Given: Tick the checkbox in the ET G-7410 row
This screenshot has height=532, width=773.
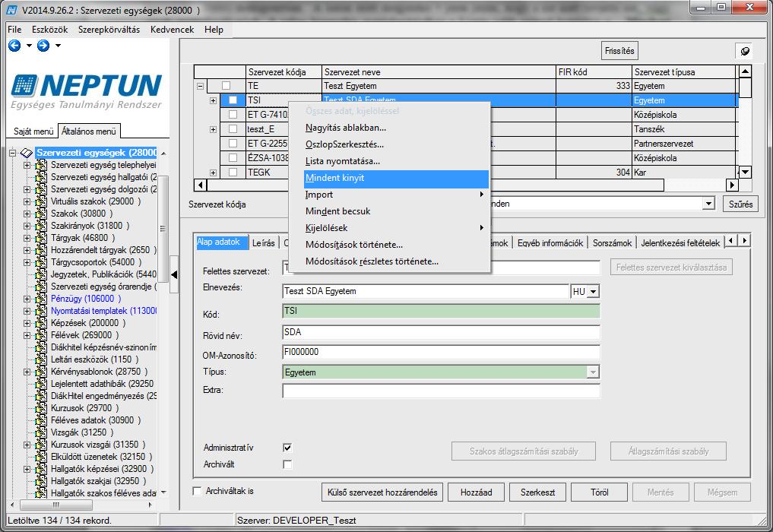Looking at the screenshot, I should (x=233, y=115).
